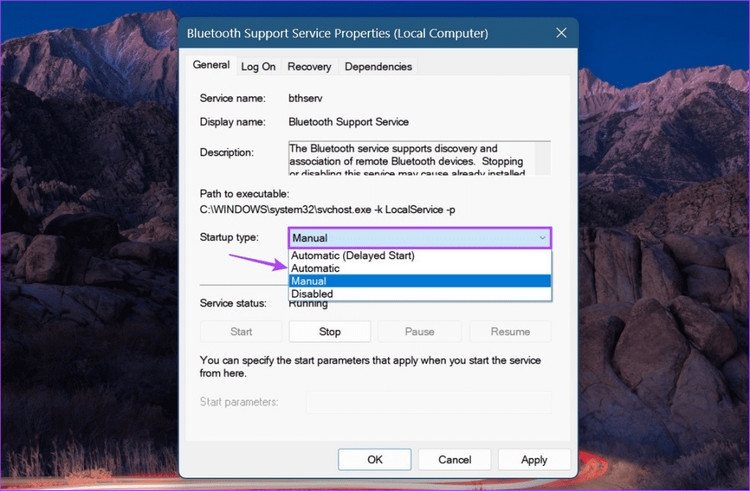Screen dimensions: 750x491
Task: Confirm the dialog with OK
Action: coord(375,459)
